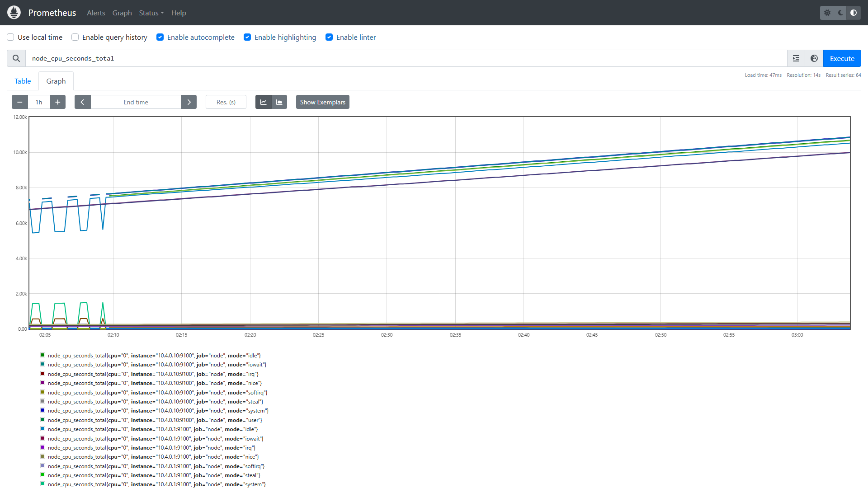Click the Prometheus flame logo icon
This screenshot has width=868, height=488.
[14, 13]
